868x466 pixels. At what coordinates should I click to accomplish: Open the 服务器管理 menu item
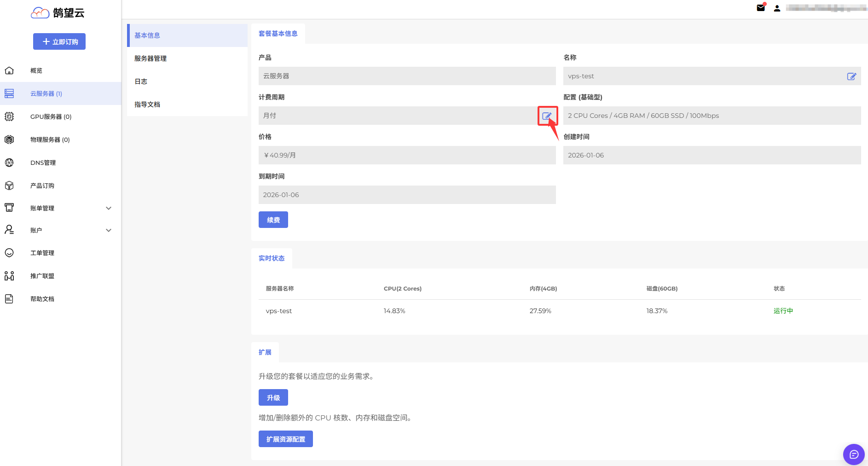(150, 58)
